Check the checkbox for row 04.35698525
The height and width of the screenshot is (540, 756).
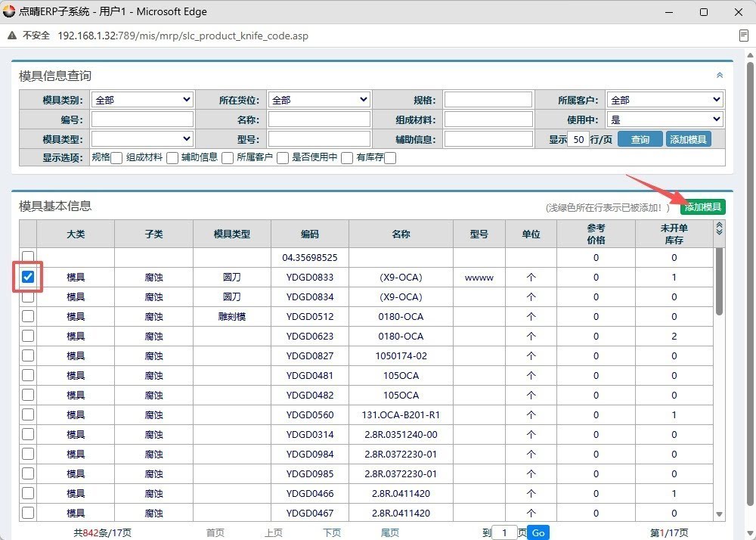(28, 257)
